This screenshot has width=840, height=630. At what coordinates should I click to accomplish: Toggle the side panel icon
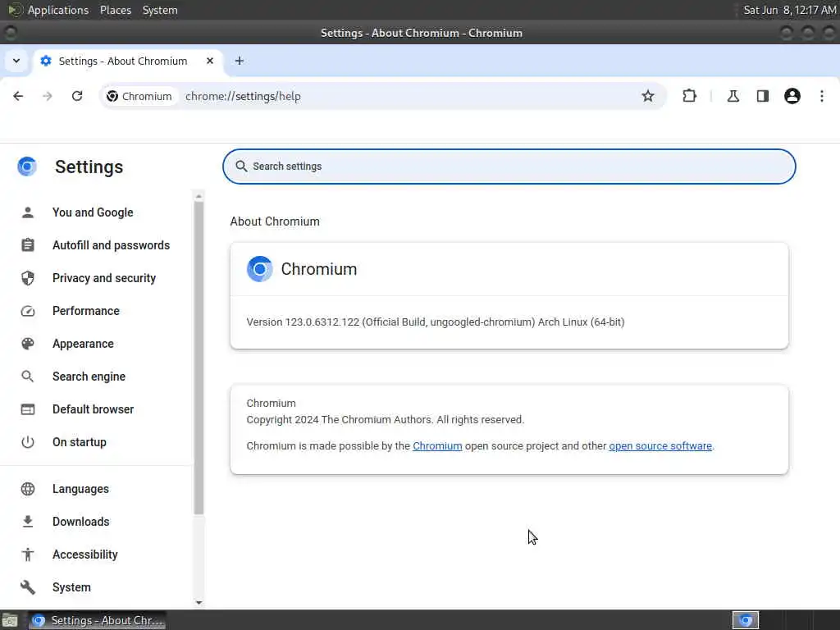pos(762,96)
